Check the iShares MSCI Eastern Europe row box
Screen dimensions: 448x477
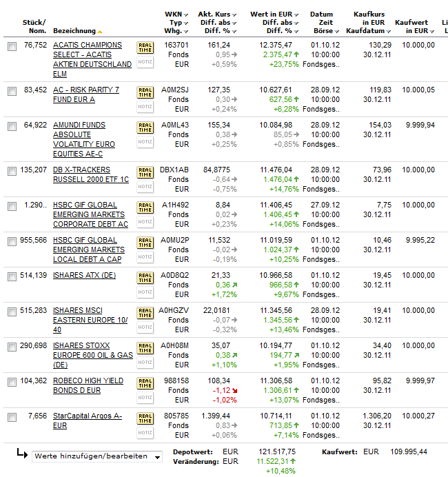coord(12,312)
